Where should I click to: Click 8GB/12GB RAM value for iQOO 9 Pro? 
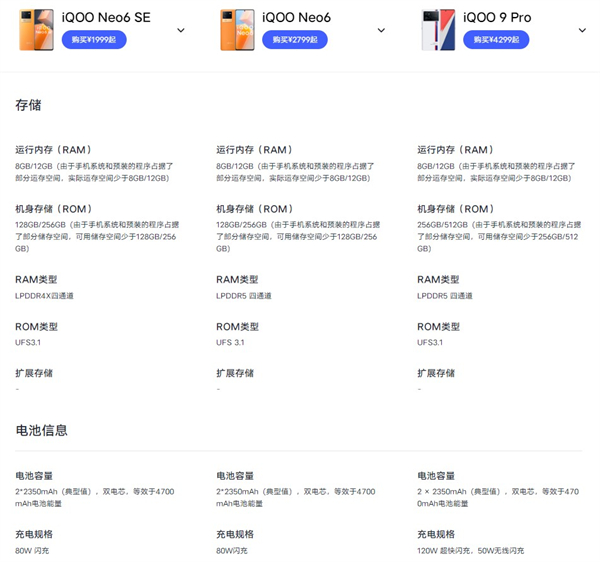point(496,172)
